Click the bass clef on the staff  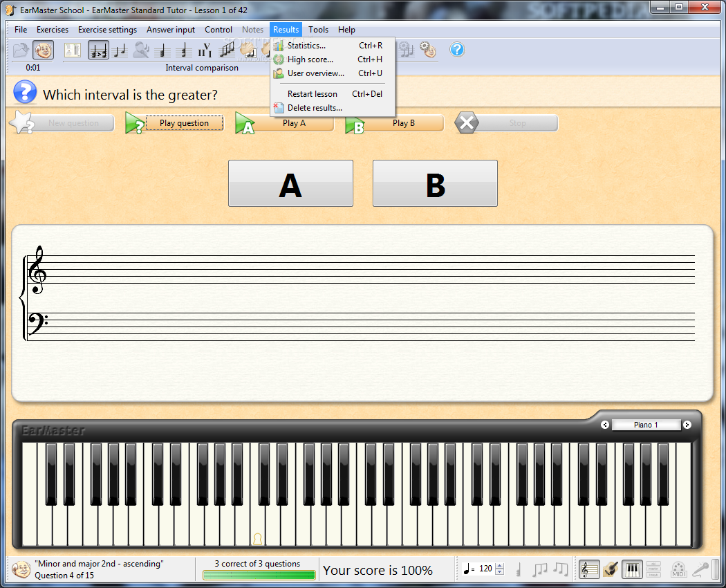point(37,323)
